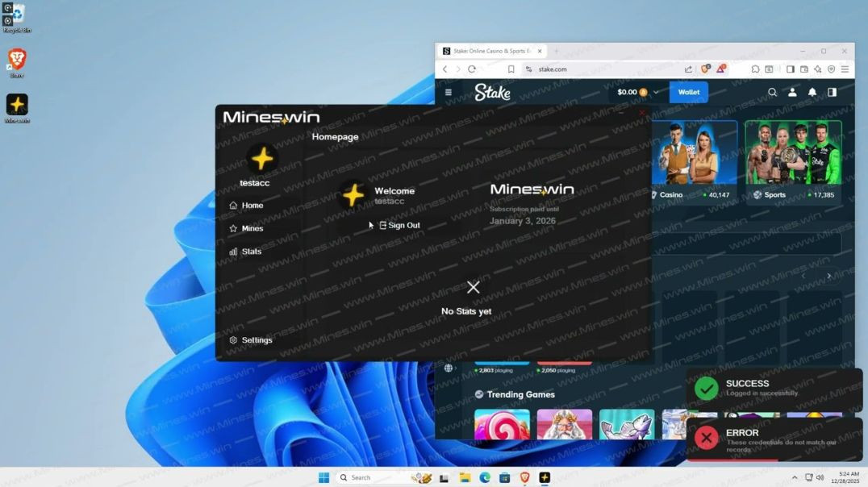868x487 pixels.
Task: Open Stake notifications bell
Action: coord(812,92)
